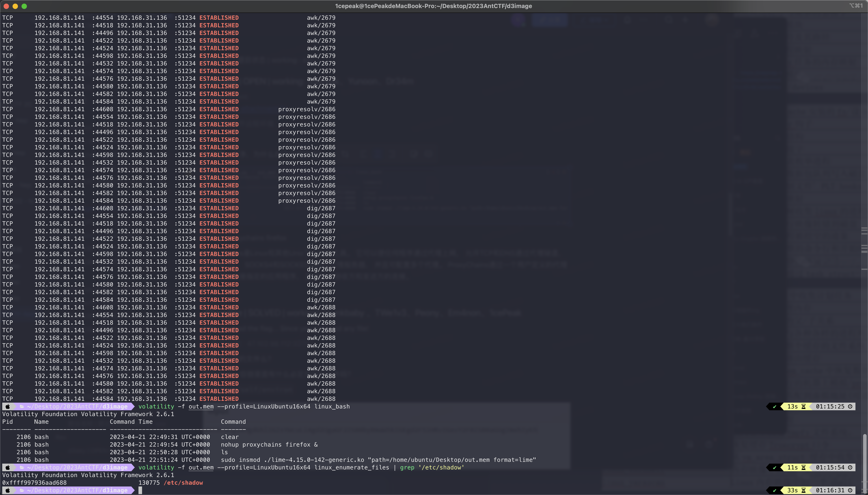The width and height of the screenshot is (868, 495).
Task: Click the awk/2688 entry on the port 44608 row
Action: pos(321,307)
